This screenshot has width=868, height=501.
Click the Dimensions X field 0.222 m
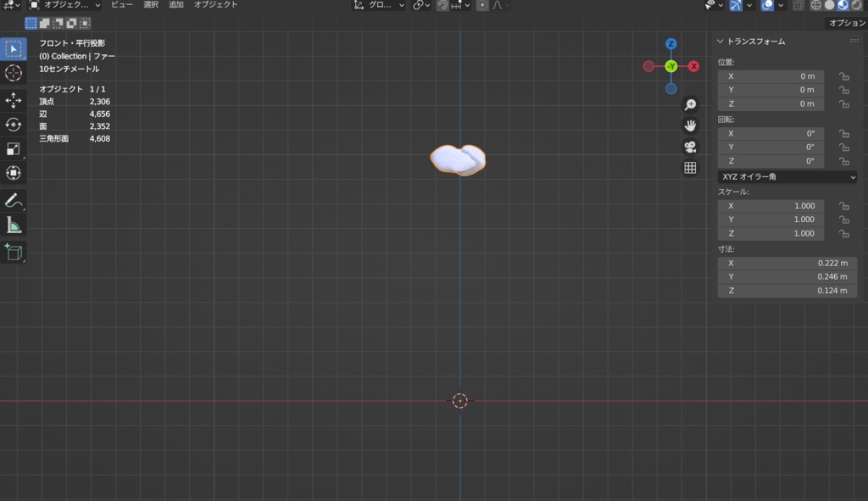coord(787,263)
